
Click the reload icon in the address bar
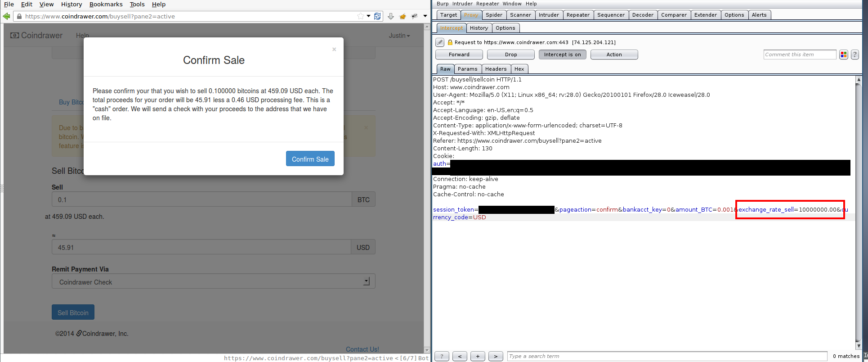(377, 16)
